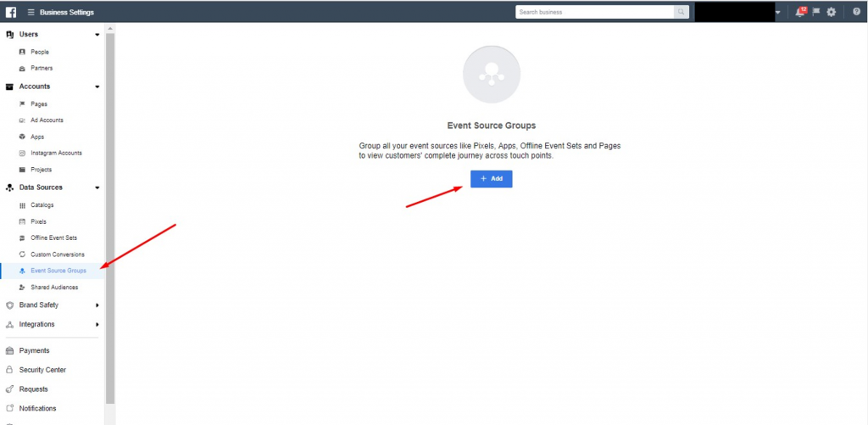Collapse the Accounts section arrow

click(97, 87)
